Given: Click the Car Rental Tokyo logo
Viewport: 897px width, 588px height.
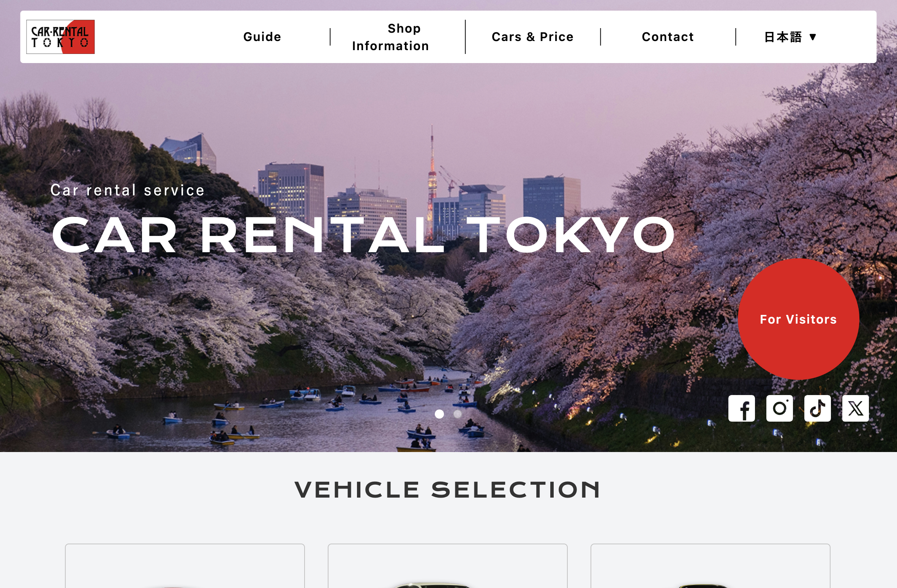Looking at the screenshot, I should [x=60, y=37].
